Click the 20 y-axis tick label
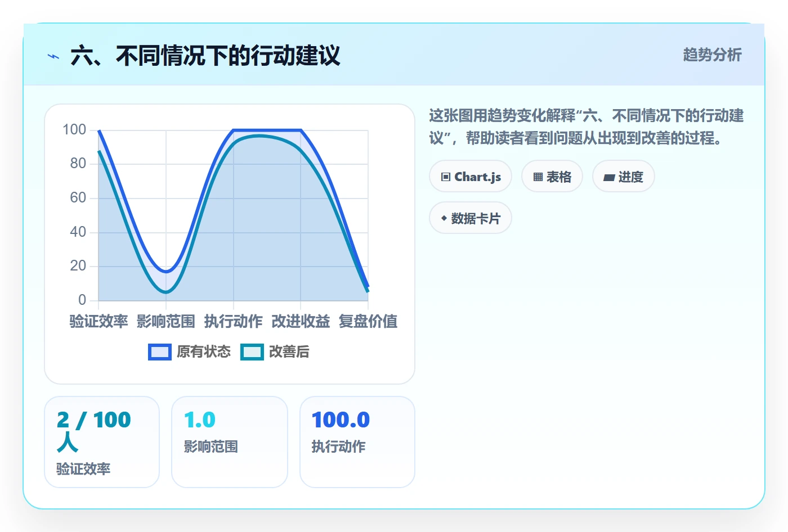This screenshot has width=788, height=532. (78, 266)
